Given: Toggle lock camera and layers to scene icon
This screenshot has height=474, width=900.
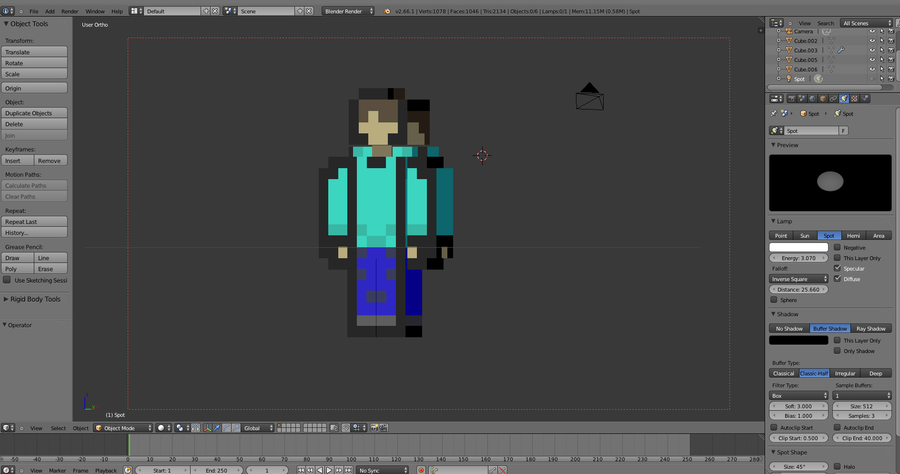Looking at the screenshot, I should coord(333,428).
